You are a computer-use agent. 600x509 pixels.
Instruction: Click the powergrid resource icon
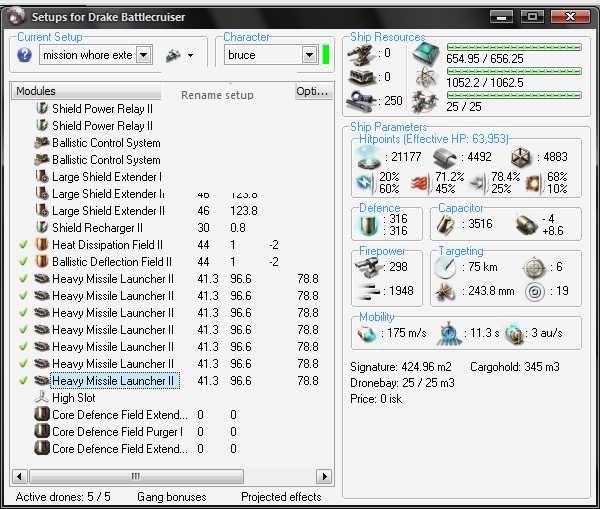point(426,77)
